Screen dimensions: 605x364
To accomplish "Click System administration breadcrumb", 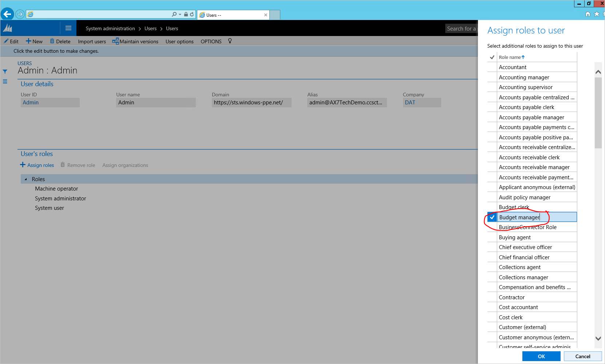I will point(110,28).
